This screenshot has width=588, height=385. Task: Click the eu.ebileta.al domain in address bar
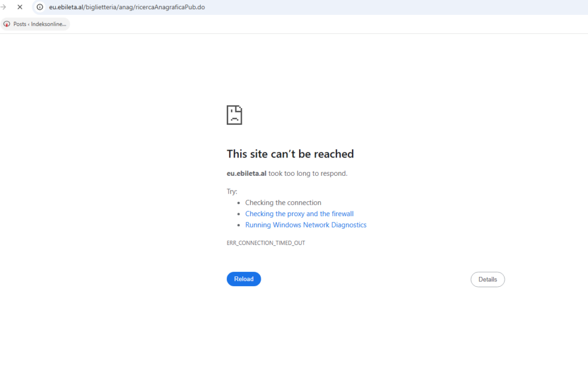[x=66, y=7]
